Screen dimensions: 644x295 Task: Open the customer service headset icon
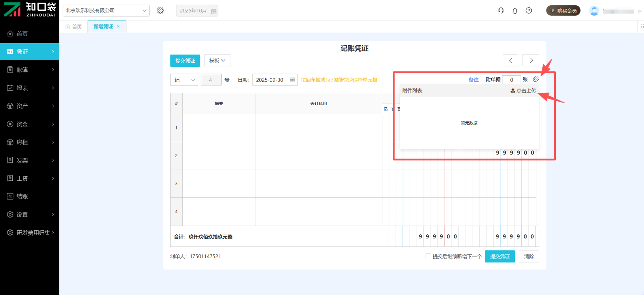coord(501,11)
